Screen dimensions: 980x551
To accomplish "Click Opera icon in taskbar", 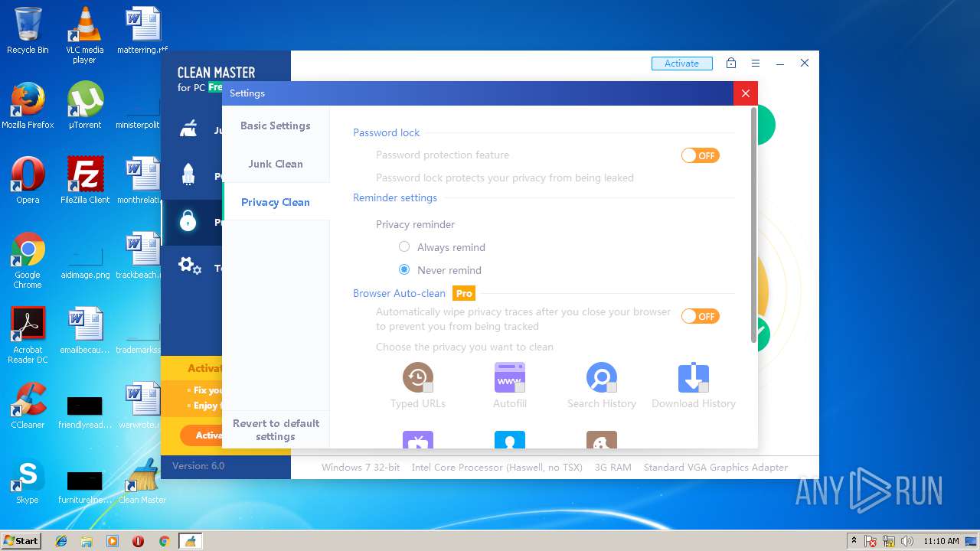I will tap(138, 541).
